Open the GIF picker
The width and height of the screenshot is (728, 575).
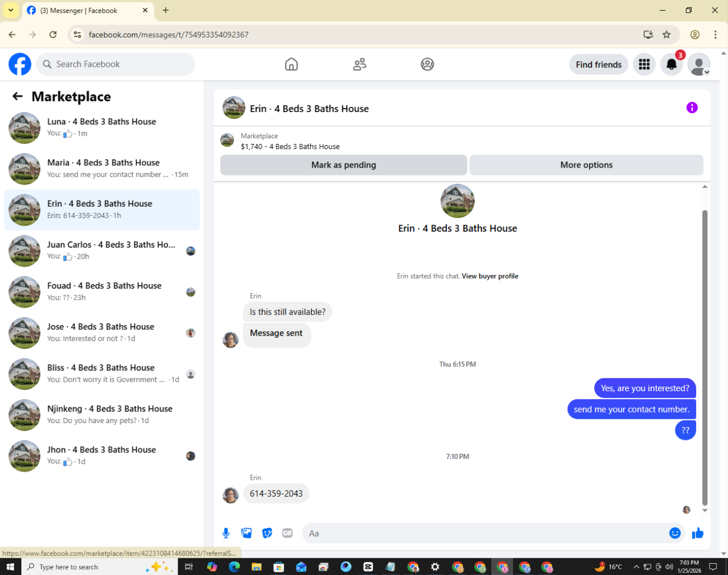coord(287,533)
